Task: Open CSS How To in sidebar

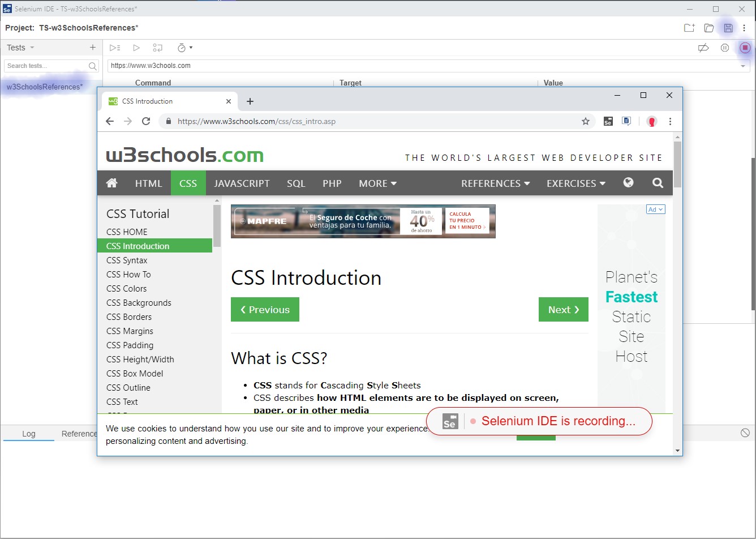Action: [128, 275]
